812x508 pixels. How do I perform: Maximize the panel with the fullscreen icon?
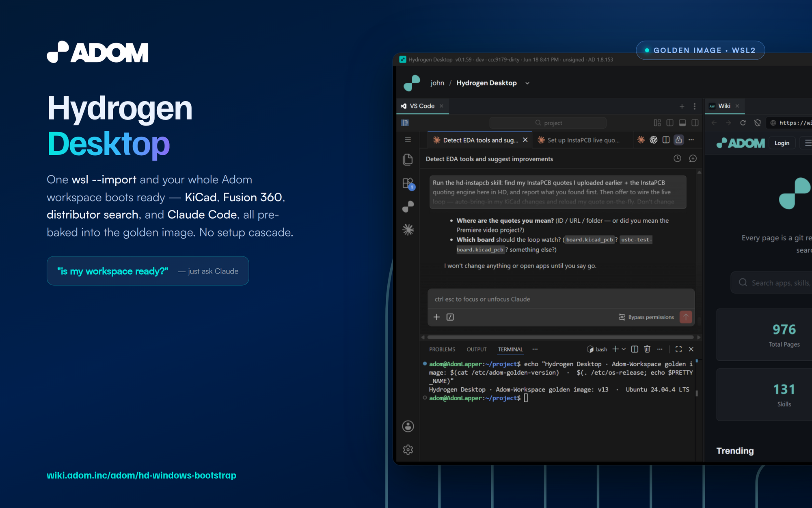click(678, 349)
